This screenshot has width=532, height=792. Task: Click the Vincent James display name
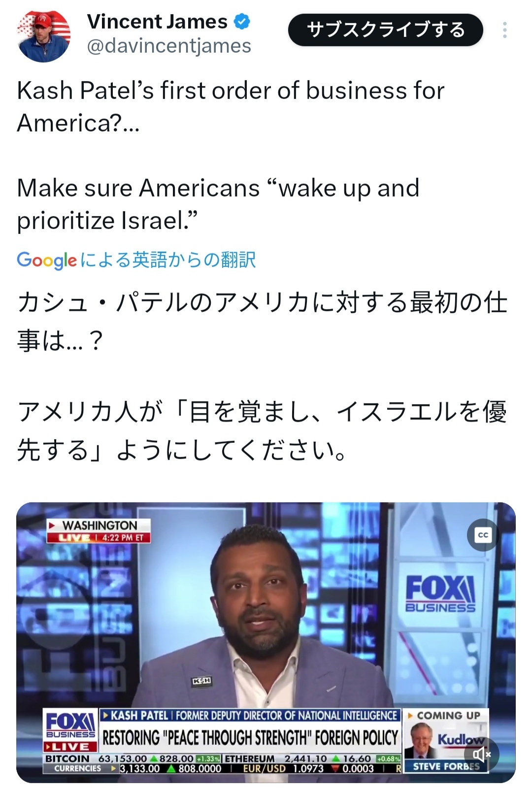pos(157,22)
